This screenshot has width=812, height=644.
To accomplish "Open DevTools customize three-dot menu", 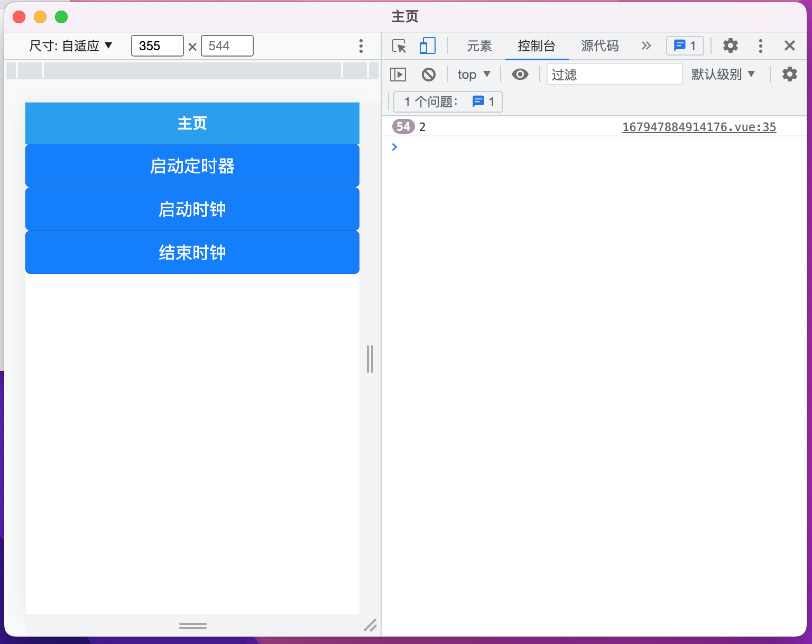I will click(760, 46).
